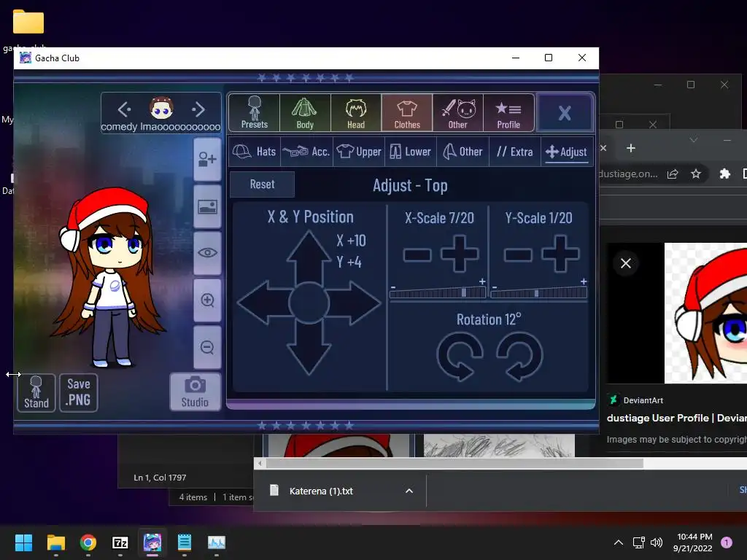Open the clock and date panel
The image size is (747, 560).
tap(694, 542)
